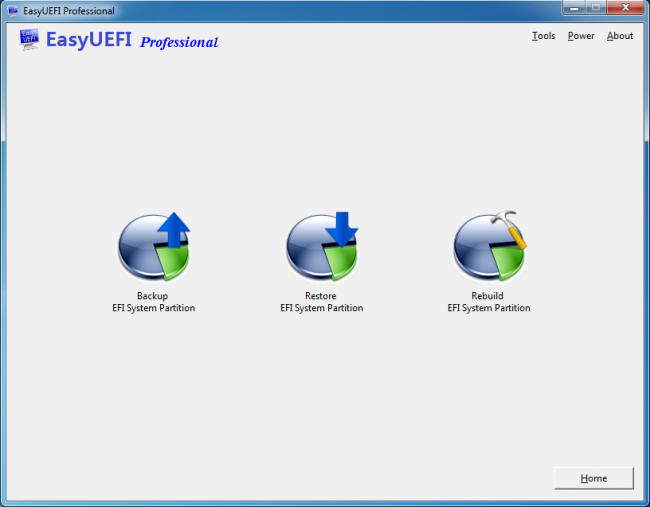Close the EasyUEFI Professional window
Image resolution: width=650 pixels, height=507 pixels.
(626, 8)
